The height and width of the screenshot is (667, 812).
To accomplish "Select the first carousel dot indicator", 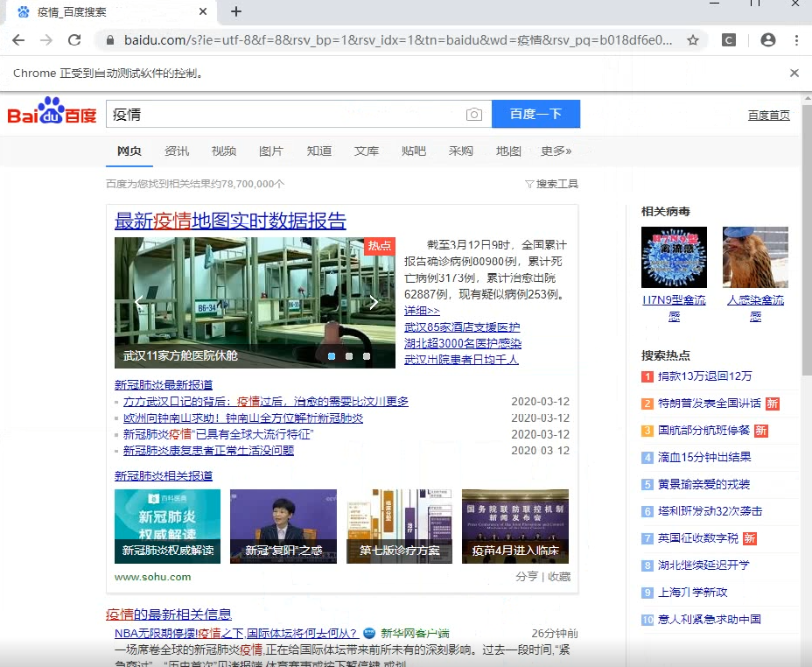I will tap(332, 356).
